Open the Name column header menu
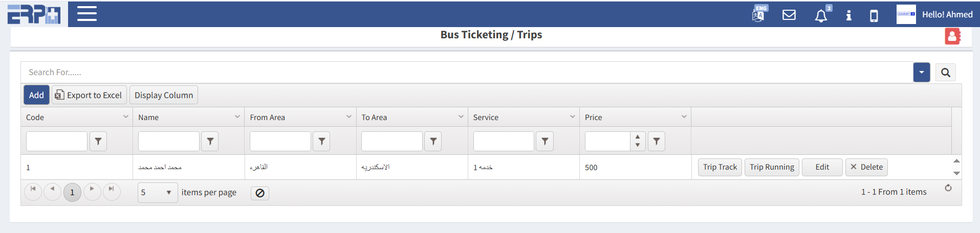Screen dimensions: 980x233 coord(237,116)
